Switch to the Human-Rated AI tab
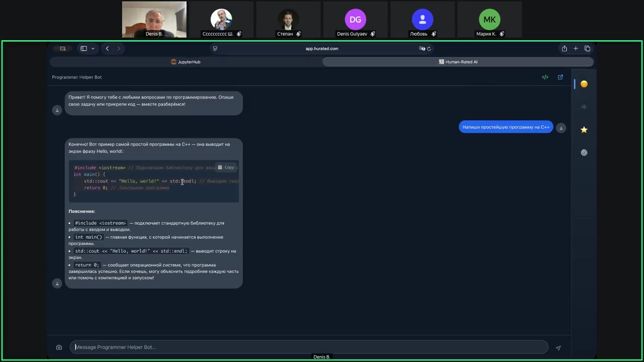This screenshot has height=362, width=644. coord(458,62)
